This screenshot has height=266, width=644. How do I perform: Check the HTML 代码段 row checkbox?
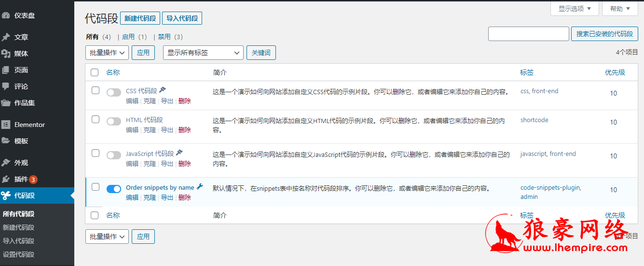click(96, 119)
